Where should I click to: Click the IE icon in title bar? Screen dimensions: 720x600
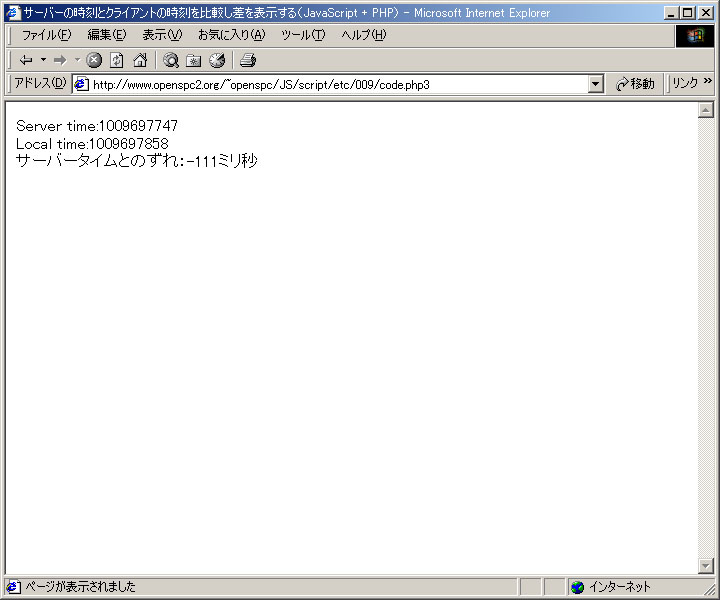click(14, 12)
